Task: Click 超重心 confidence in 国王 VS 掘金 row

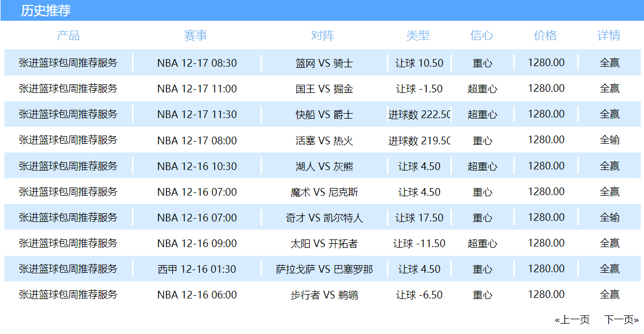Action: (x=483, y=89)
